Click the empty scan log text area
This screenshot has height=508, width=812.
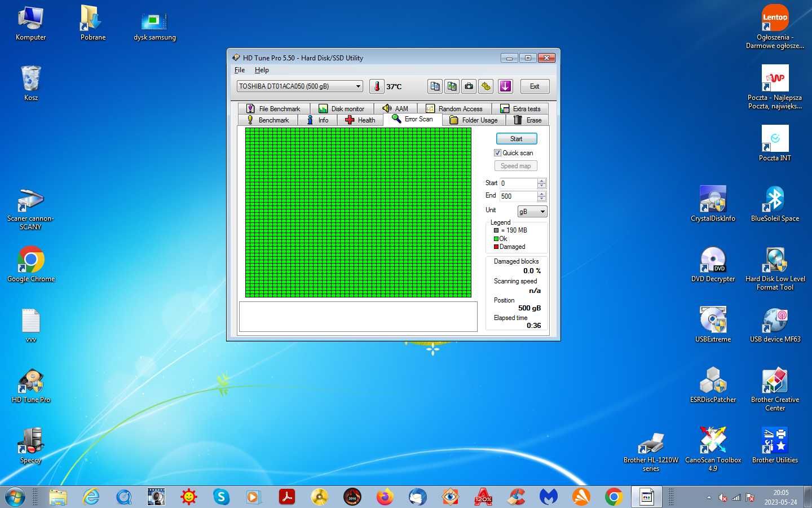point(358,316)
